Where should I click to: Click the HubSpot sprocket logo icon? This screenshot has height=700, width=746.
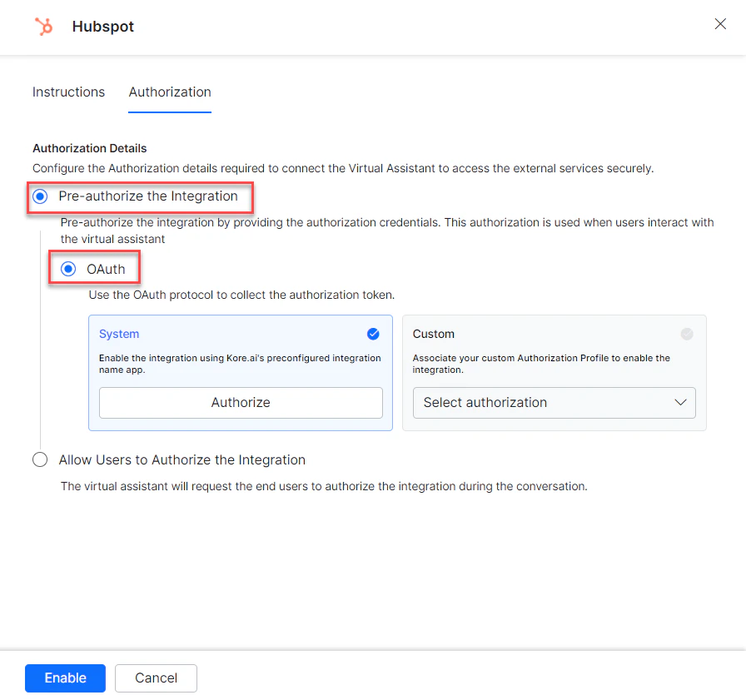[43, 26]
